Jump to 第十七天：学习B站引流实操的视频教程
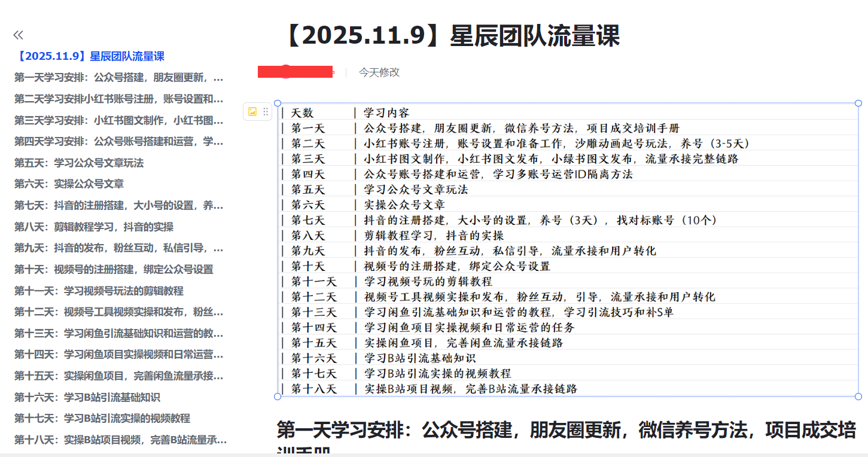The height and width of the screenshot is (457, 868). pos(102,418)
